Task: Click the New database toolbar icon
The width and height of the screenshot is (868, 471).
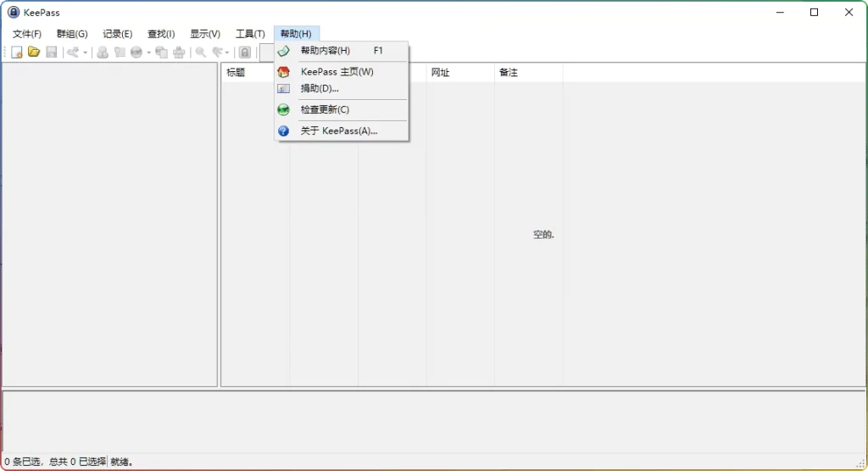Action: [17, 52]
